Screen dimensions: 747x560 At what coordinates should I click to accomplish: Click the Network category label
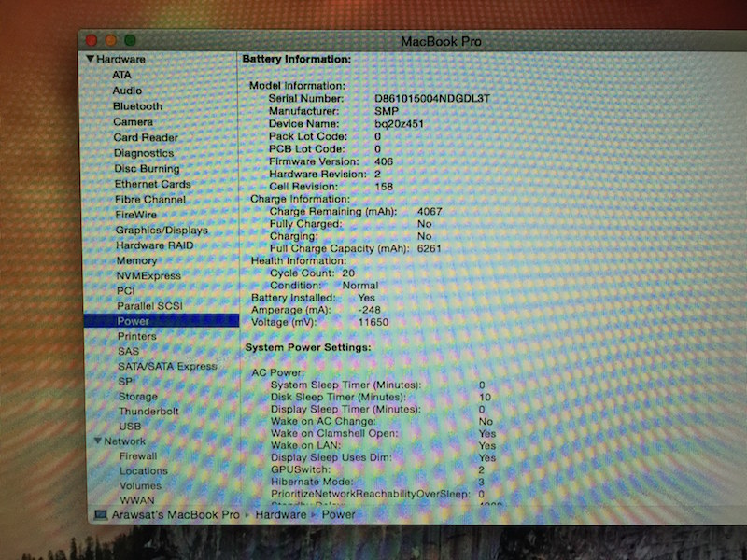[125, 441]
